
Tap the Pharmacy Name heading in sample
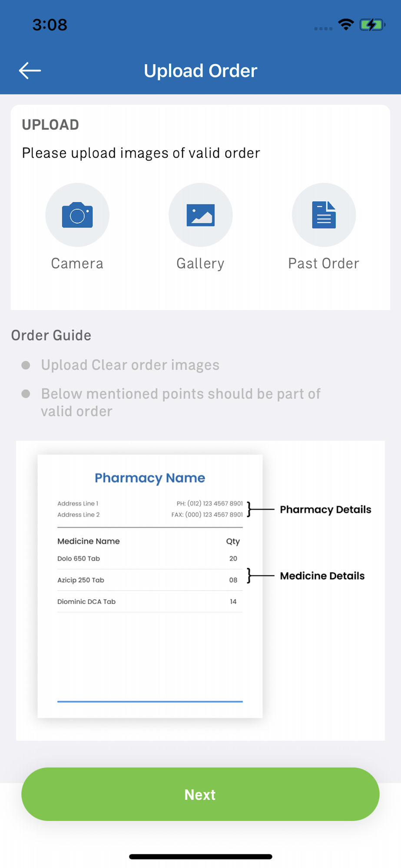pos(150,478)
